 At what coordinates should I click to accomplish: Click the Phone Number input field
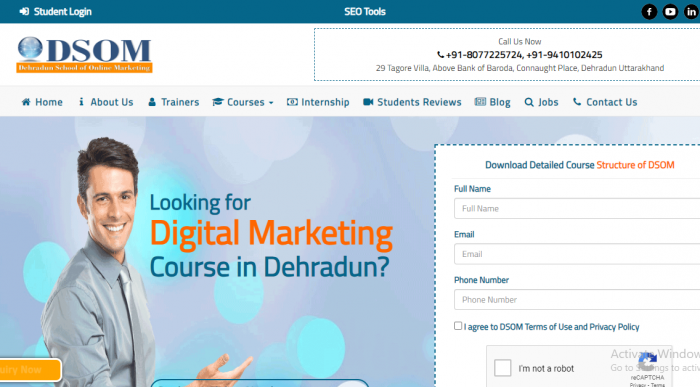(577, 300)
